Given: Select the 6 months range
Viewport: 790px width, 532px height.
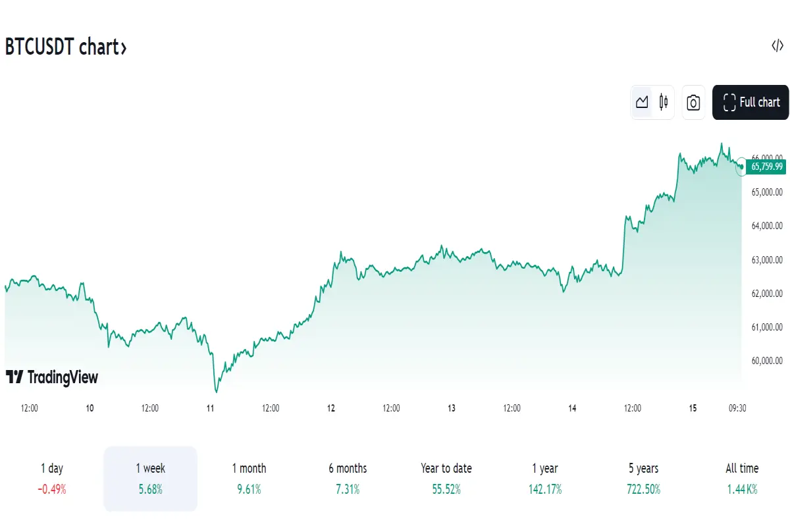Looking at the screenshot, I should 348,479.
